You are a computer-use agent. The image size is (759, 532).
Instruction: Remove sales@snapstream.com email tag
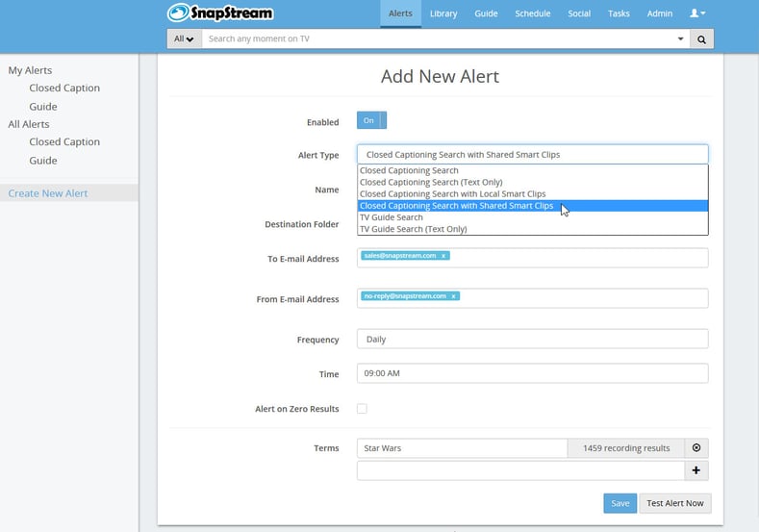[x=443, y=256]
